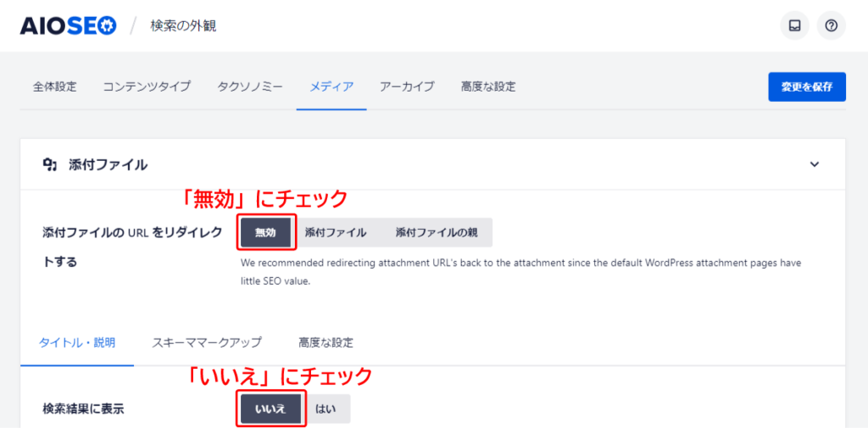Switch to the 全体設定 tab
Screen dimensions: 868x428
pos(55,86)
